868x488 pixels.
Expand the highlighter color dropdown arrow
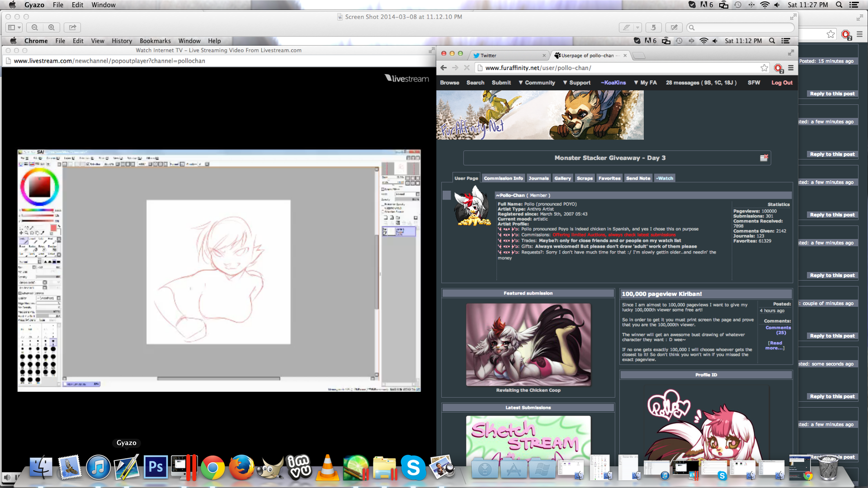tap(637, 28)
